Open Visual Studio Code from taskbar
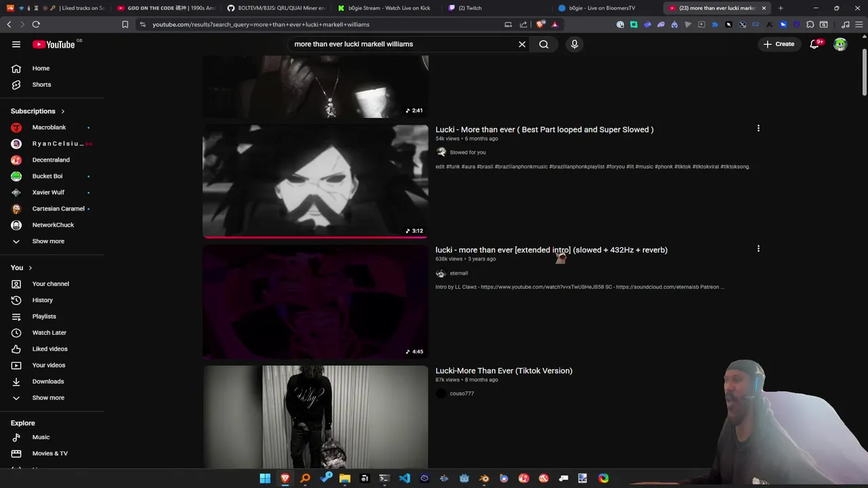Screen dimensions: 868x488 click(404, 479)
